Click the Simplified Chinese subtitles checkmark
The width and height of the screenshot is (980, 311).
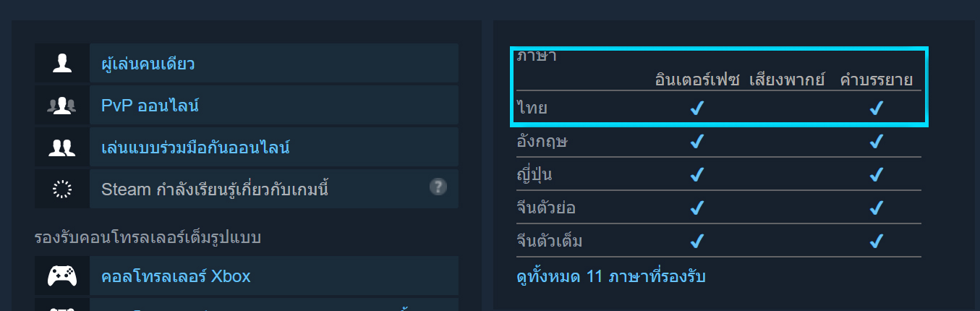pos(877,208)
